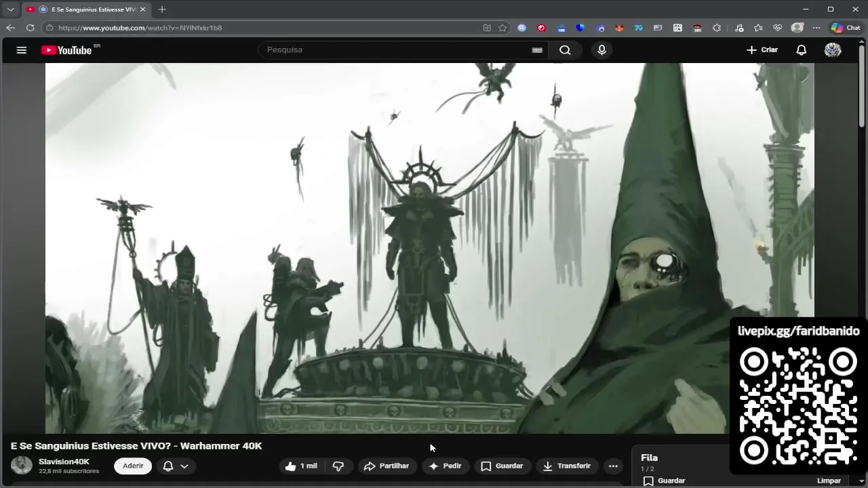Click the Transferir download button
The image size is (868, 488).
point(567,466)
